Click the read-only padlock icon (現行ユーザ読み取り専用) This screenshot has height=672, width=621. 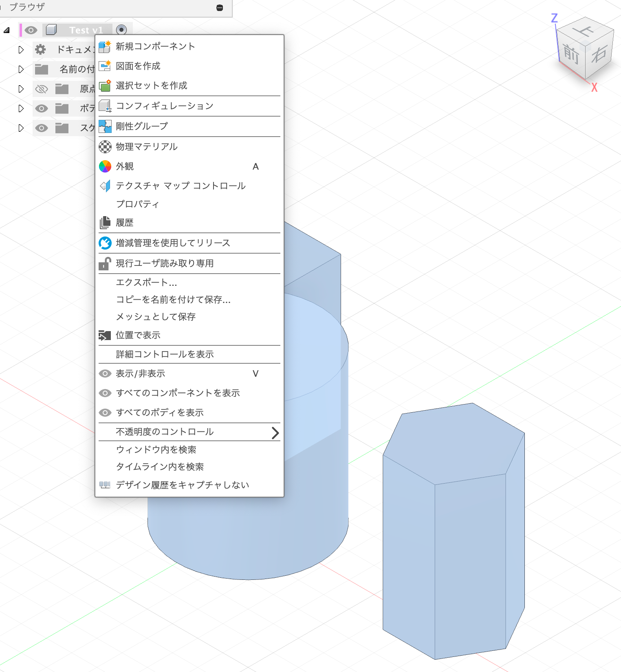pyautogui.click(x=105, y=263)
